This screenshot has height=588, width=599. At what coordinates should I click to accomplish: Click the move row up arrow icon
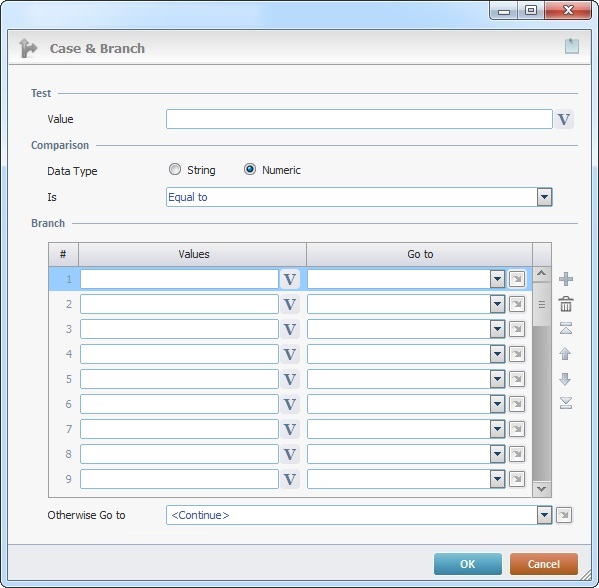565,354
